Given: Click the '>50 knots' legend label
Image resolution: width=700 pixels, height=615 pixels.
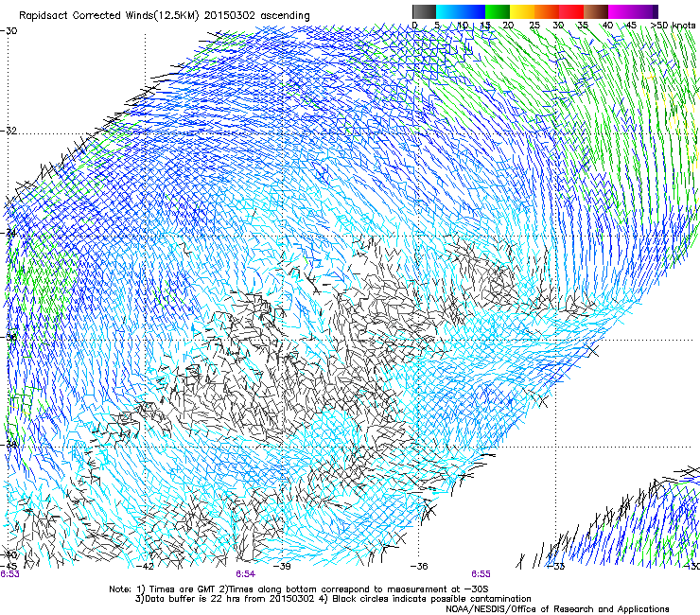Looking at the screenshot, I should (x=673, y=26).
